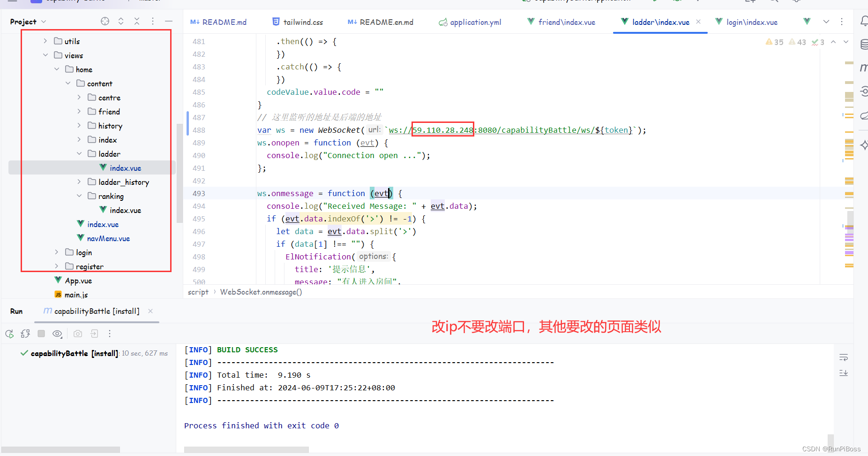Image resolution: width=868 pixels, height=456 pixels.
Task: Expand the utils folder
Action: tap(45, 41)
